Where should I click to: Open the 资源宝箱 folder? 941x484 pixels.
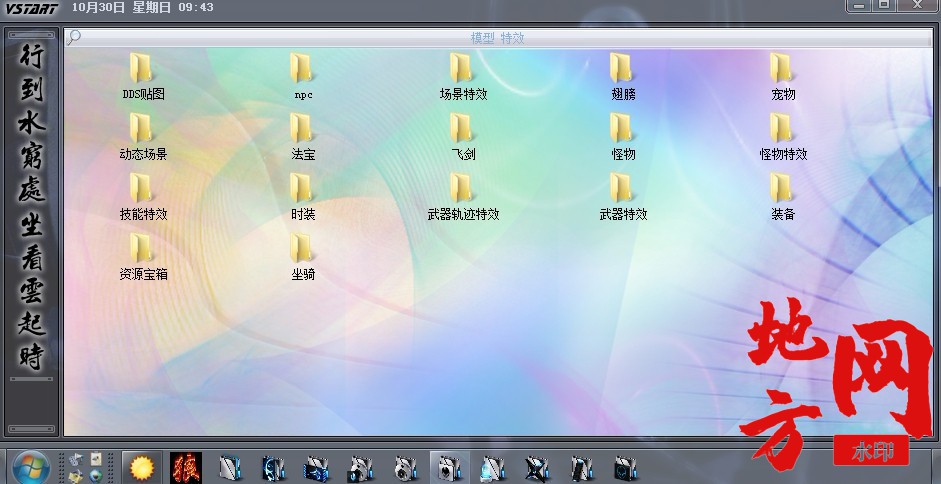pyautogui.click(x=143, y=256)
